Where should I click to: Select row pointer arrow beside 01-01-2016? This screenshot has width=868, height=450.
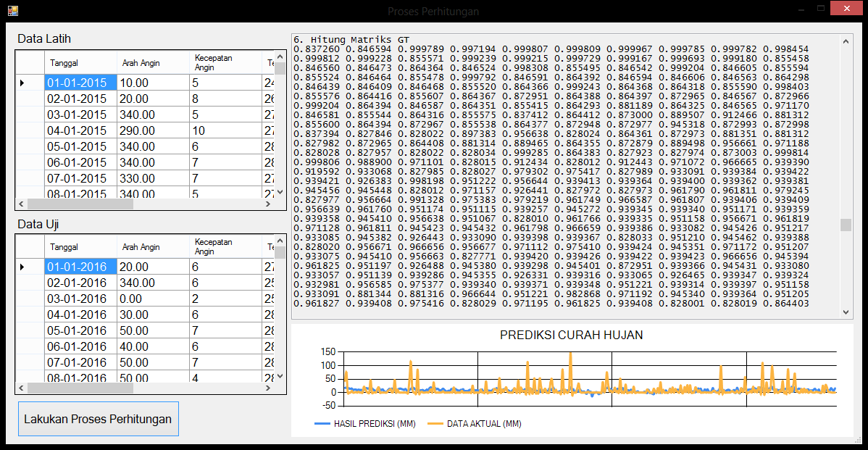(22, 267)
